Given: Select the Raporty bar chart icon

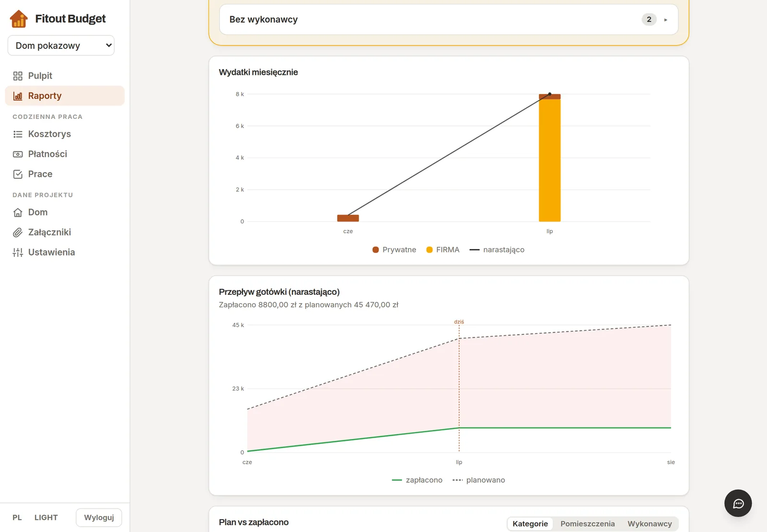Looking at the screenshot, I should [18, 96].
